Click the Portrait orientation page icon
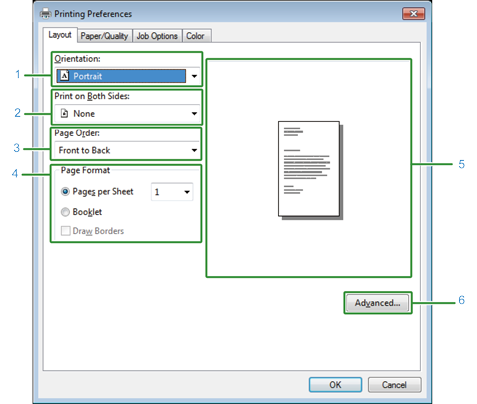The width and height of the screenshot is (477, 404). coord(65,76)
